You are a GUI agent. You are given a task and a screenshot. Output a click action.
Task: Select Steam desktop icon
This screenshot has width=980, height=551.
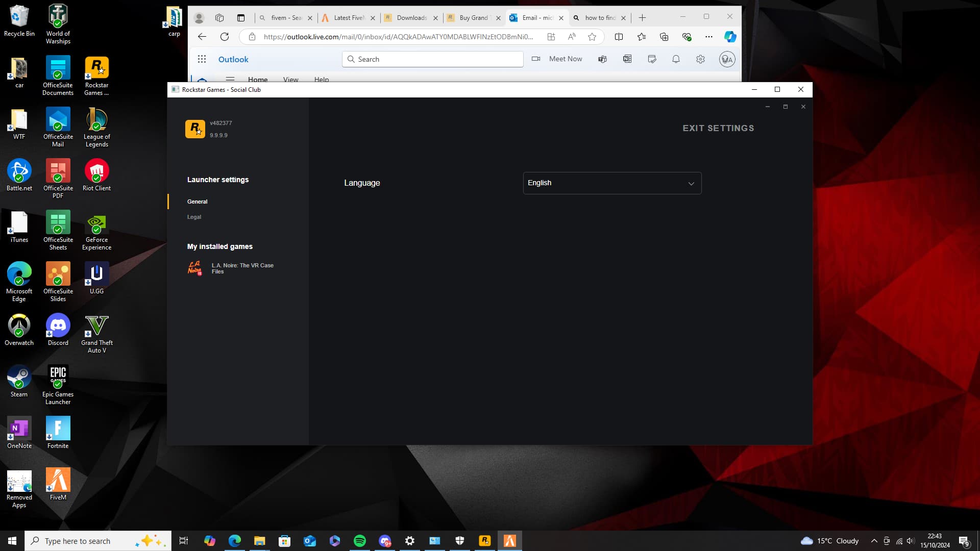(19, 381)
